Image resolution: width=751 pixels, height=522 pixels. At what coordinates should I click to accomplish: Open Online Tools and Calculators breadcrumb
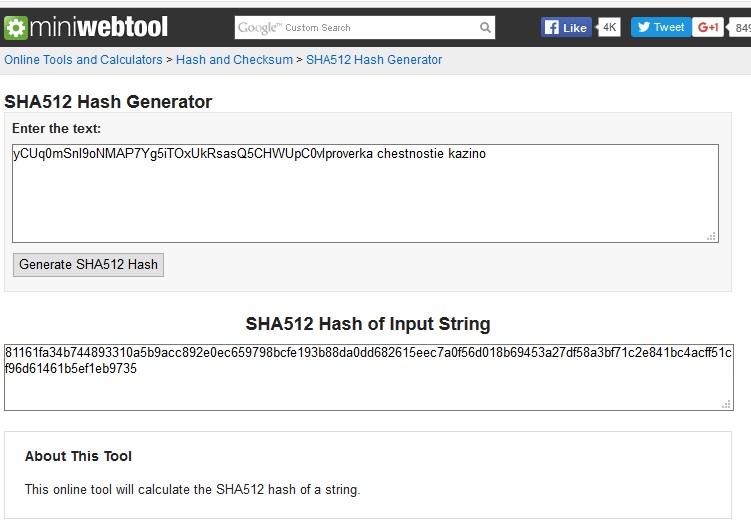[x=83, y=60]
